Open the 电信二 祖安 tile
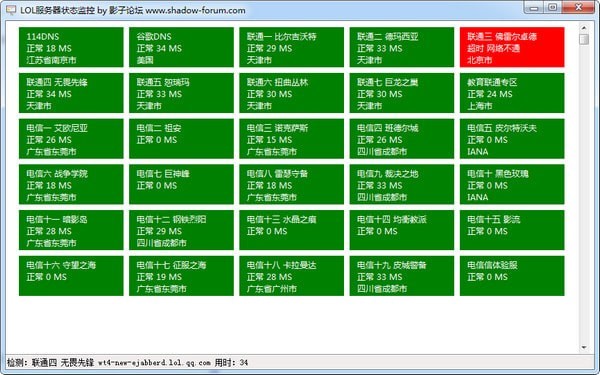Image resolution: width=600 pixels, height=375 pixels. point(181,139)
